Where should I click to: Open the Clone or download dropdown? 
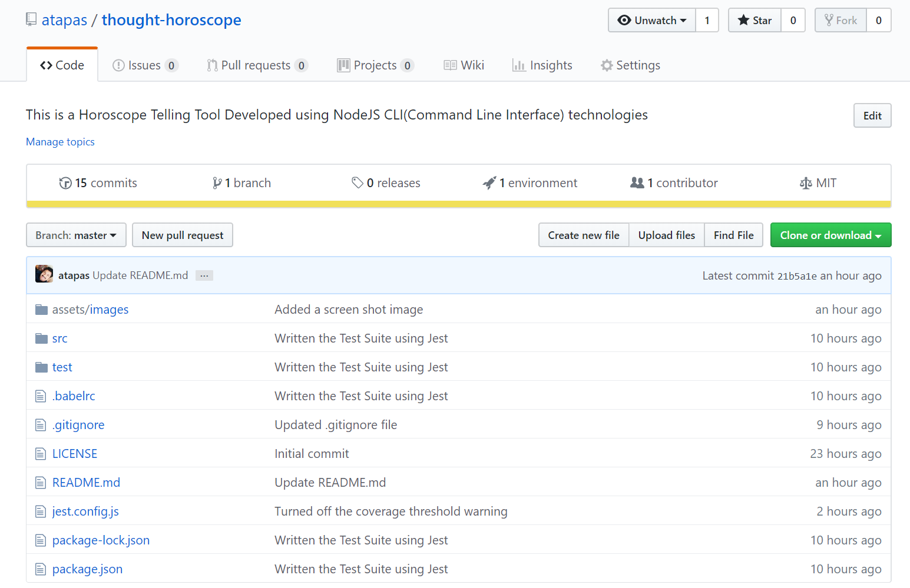(x=830, y=235)
